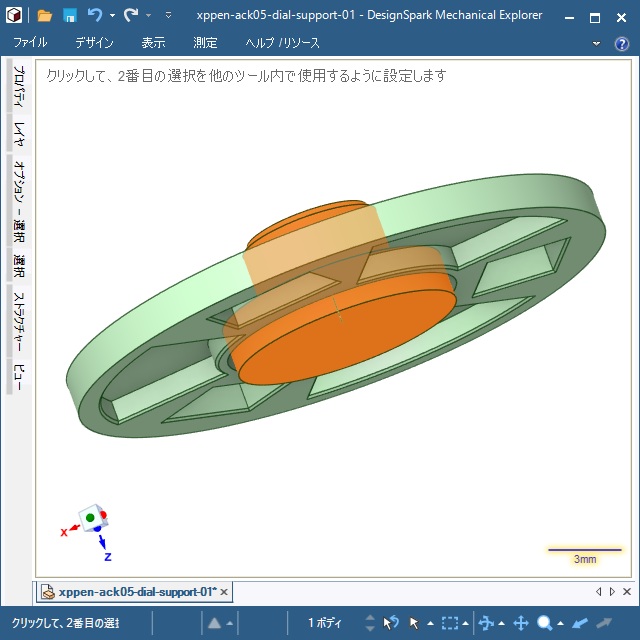Viewport: 640px width, 640px height.
Task: Open the デザイン ribbon tab
Action: point(94,43)
